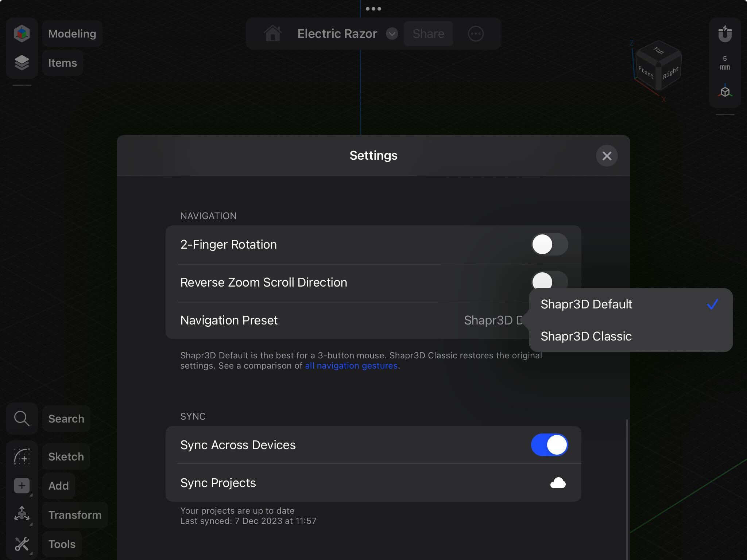
Task: Open Tools via the wrench icon
Action: pos(22,544)
